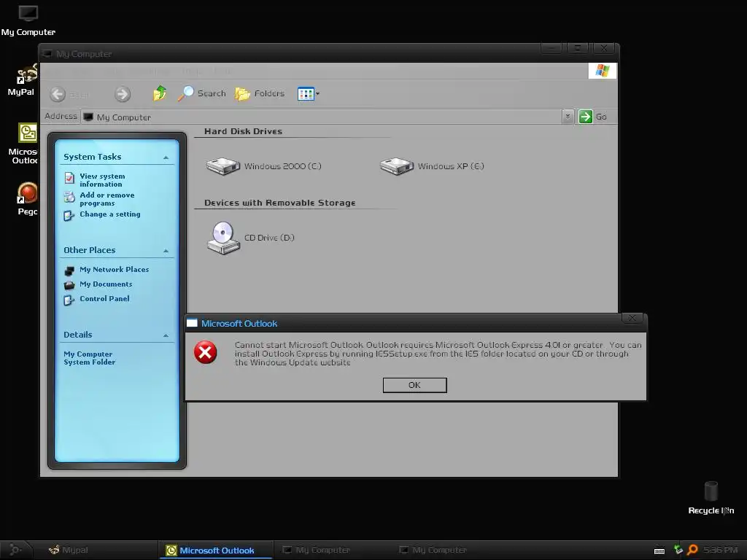
Task: Click Change a setting link
Action: pos(110,214)
